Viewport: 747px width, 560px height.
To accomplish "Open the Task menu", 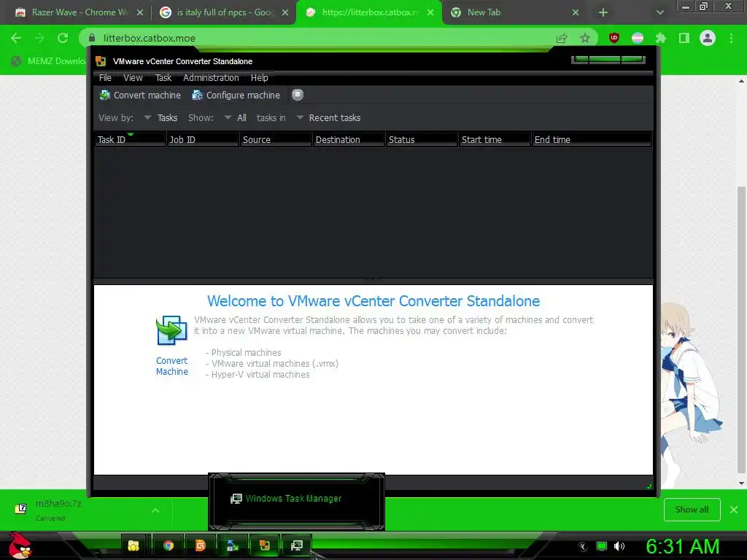I will 163,77.
